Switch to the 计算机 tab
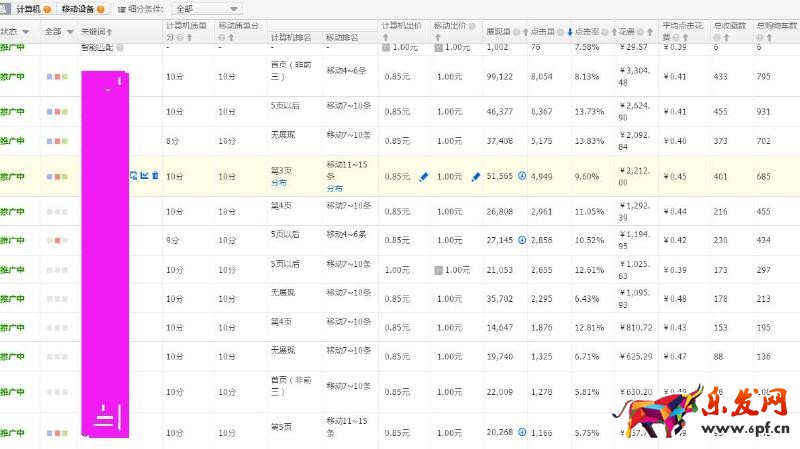This screenshot has width=800, height=449. coord(26,9)
